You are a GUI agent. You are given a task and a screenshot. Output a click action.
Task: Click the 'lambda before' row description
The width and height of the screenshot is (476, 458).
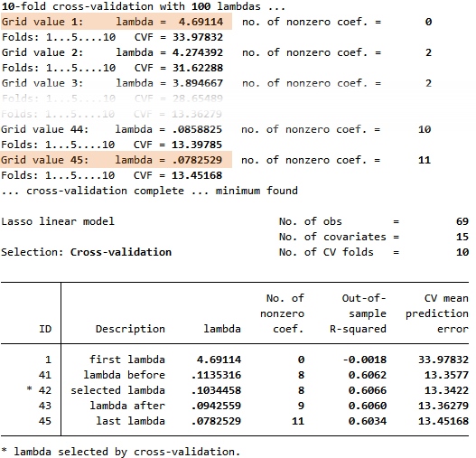(x=124, y=375)
